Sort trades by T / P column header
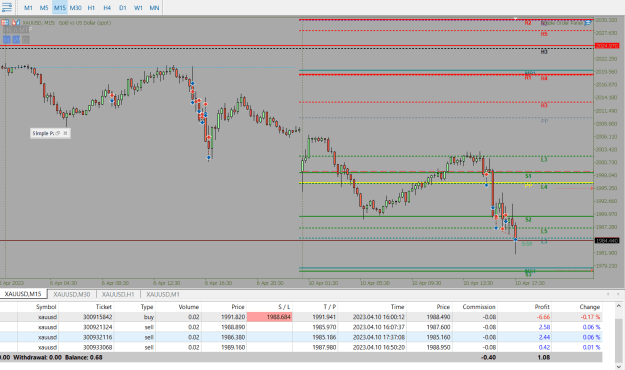The image size is (625, 370). coord(329,307)
